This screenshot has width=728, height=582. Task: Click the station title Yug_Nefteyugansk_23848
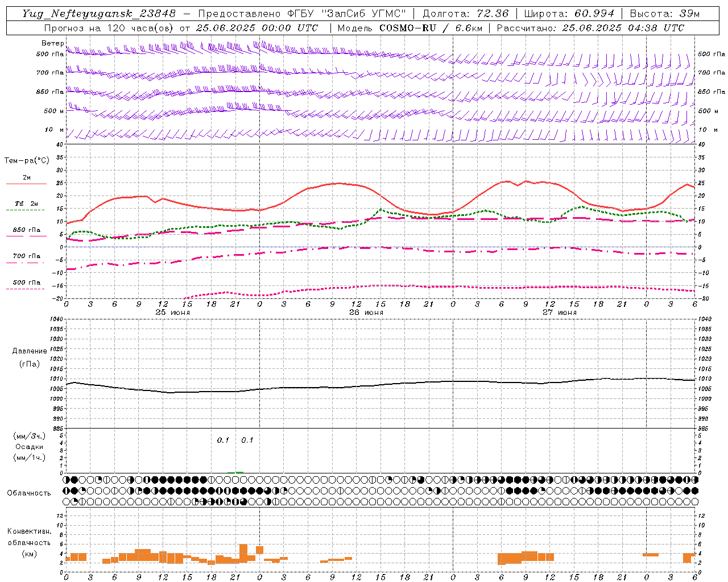(x=99, y=14)
